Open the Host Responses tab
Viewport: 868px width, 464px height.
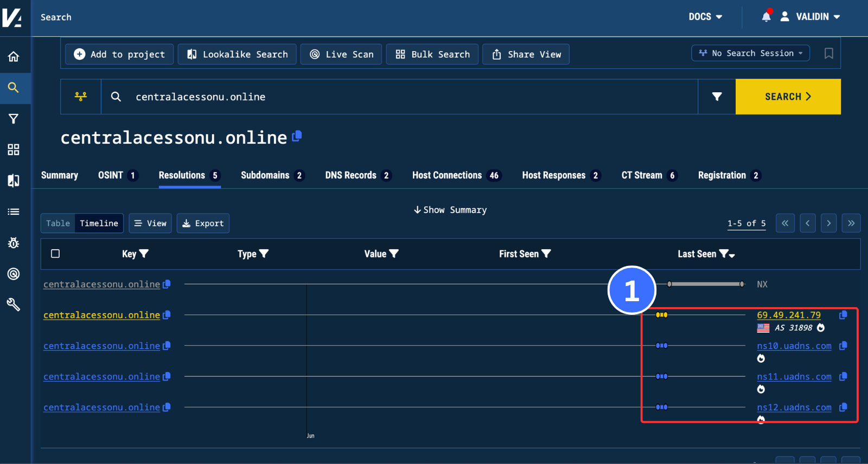561,175
